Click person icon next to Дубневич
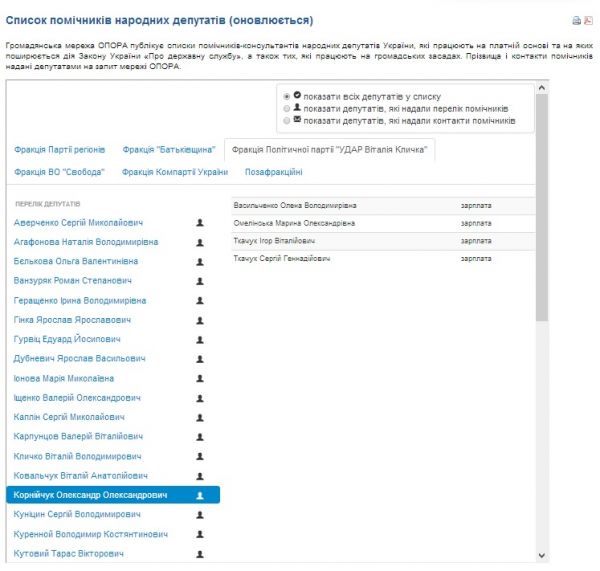600x571 pixels. click(200, 359)
